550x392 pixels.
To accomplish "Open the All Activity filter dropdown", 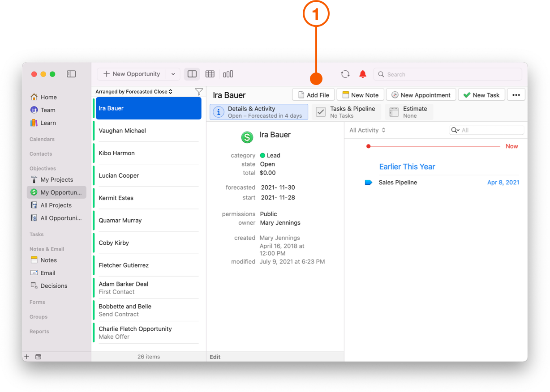I will tap(367, 130).
